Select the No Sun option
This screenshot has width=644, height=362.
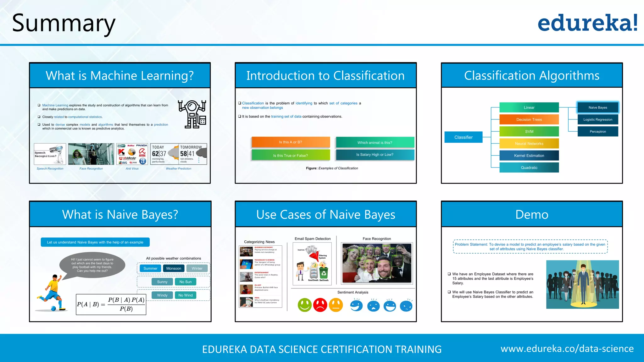(186, 282)
